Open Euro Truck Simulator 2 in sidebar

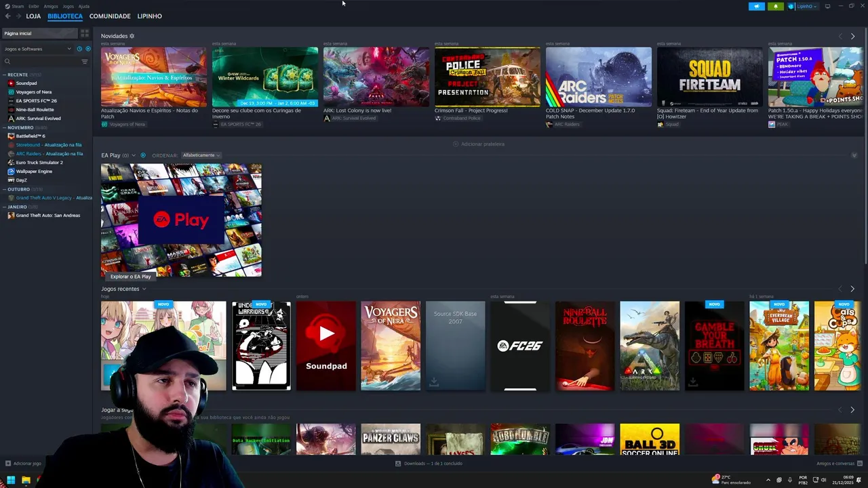[x=39, y=162]
